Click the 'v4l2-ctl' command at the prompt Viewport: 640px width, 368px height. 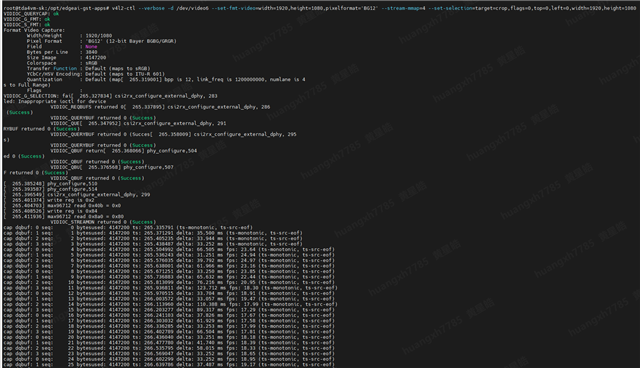(123, 8)
